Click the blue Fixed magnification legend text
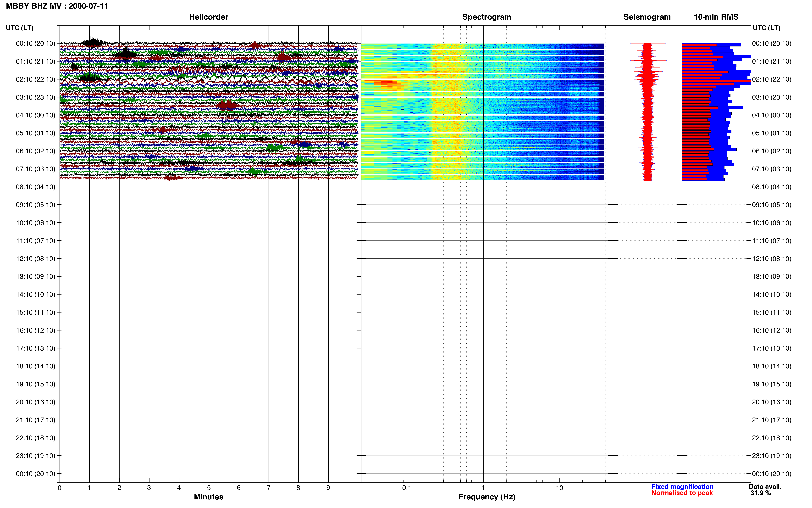Viewport: 812px width, 508px height. [682, 486]
